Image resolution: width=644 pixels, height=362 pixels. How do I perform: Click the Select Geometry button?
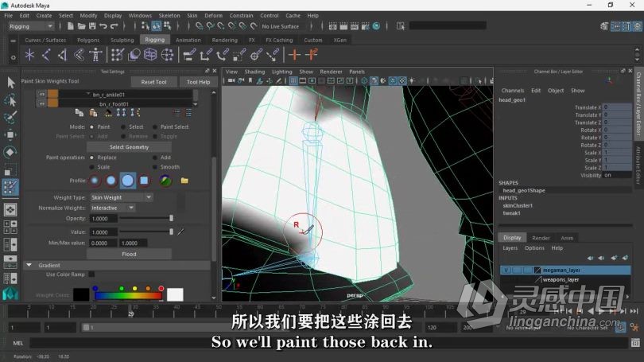coord(129,147)
